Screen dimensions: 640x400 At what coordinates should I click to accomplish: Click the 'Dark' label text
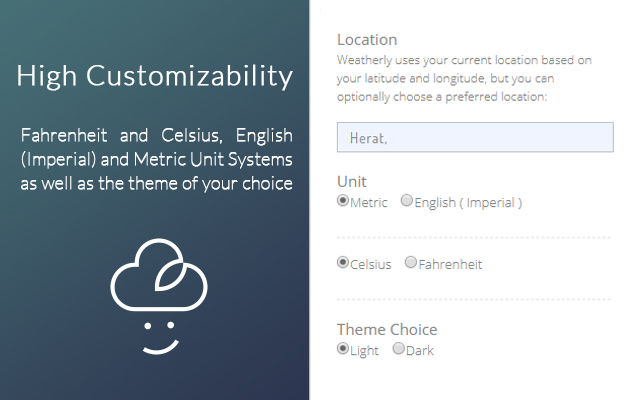click(421, 351)
